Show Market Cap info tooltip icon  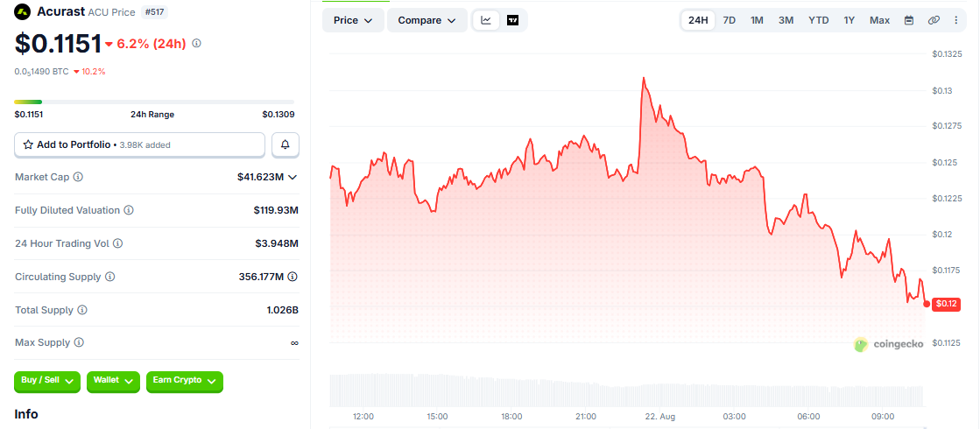[x=78, y=178]
